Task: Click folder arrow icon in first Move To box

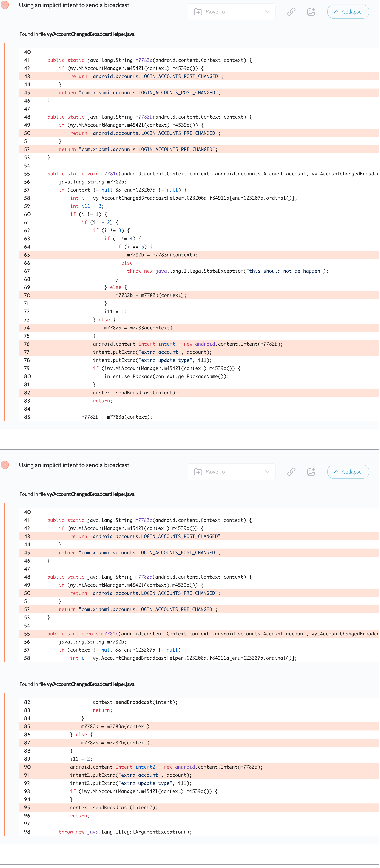Action: (198, 12)
